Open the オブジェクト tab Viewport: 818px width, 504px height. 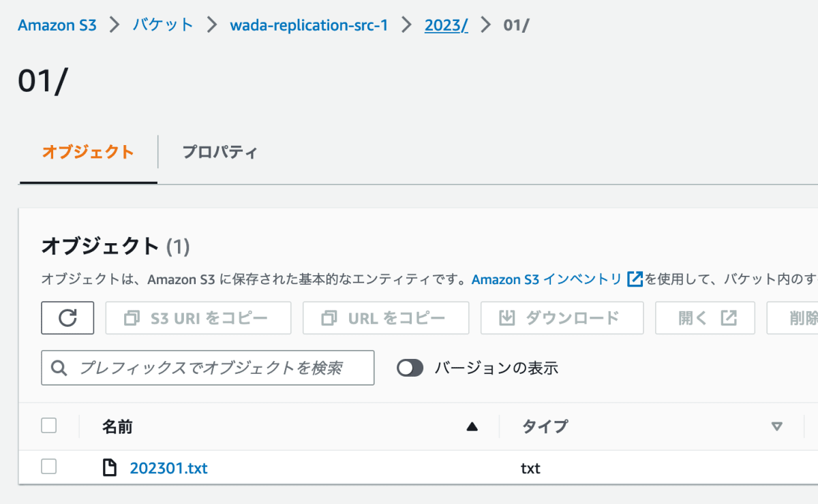pyautogui.click(x=88, y=152)
